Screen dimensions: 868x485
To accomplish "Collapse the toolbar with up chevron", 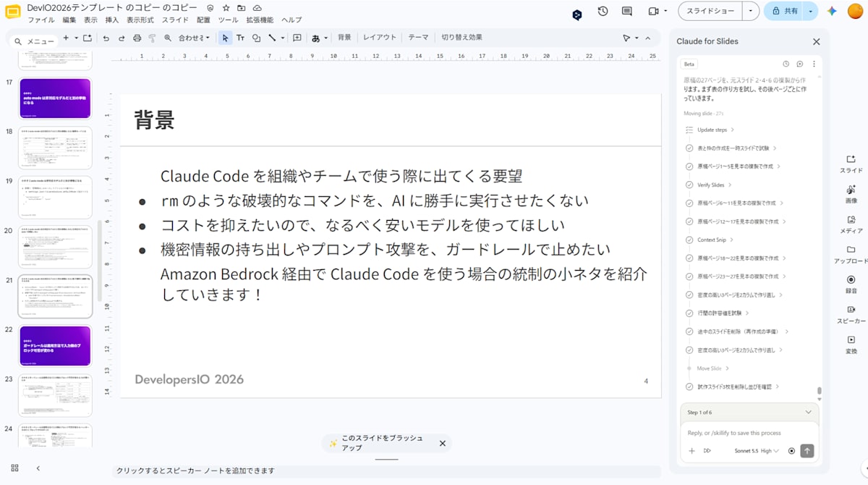I will [x=647, y=38].
